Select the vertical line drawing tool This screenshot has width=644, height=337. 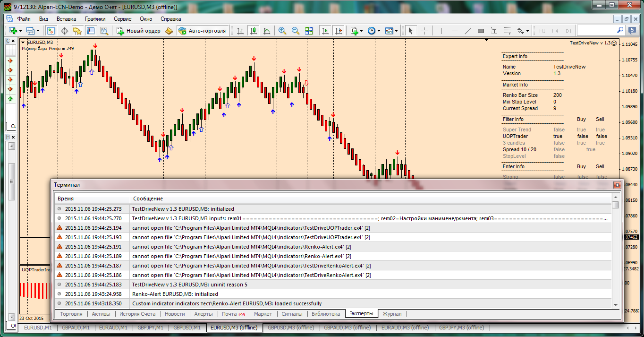[441, 31]
